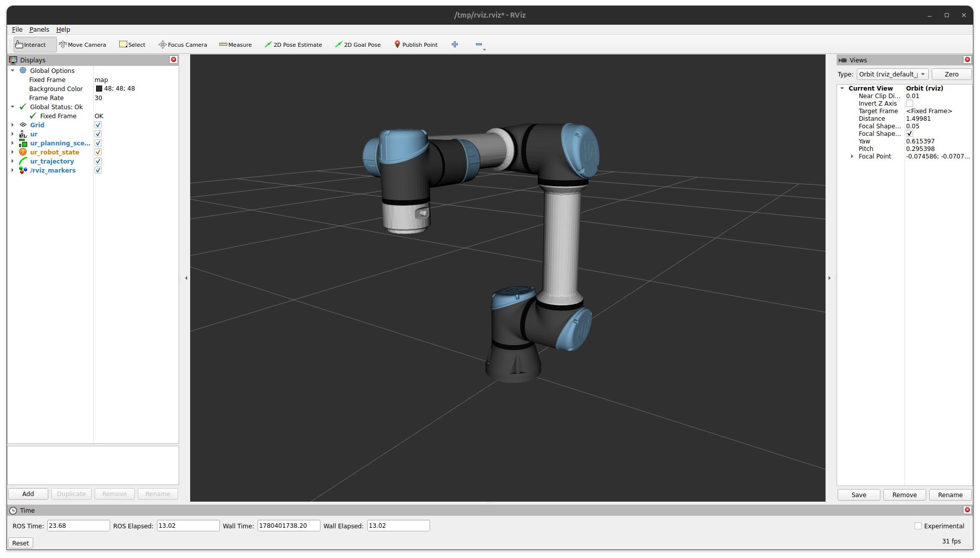Click the blue plus add-tool icon

[455, 44]
